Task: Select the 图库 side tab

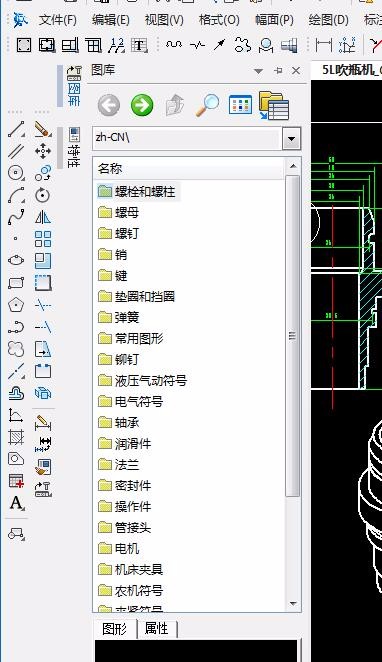Action: 74,86
